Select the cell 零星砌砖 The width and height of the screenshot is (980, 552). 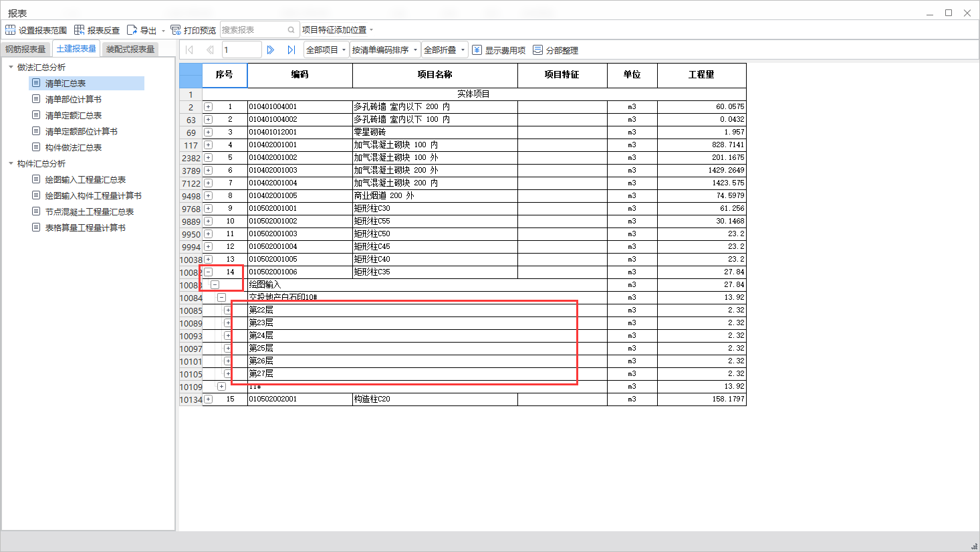435,132
